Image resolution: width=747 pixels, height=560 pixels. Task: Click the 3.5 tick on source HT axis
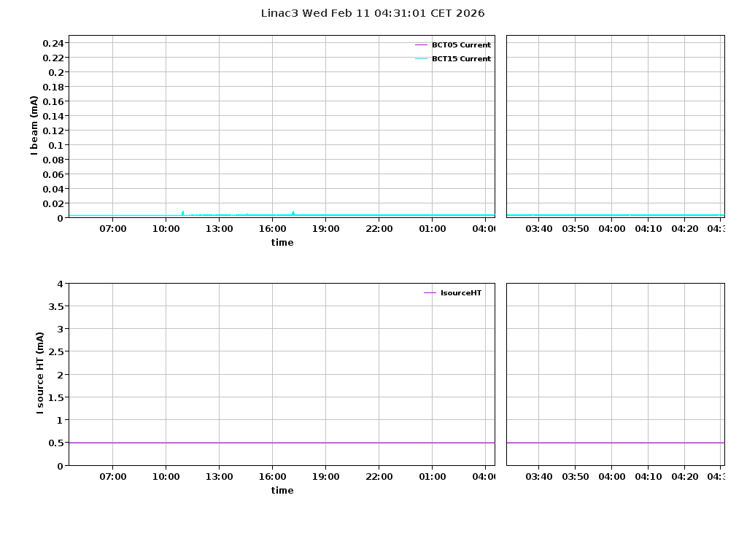click(54, 306)
